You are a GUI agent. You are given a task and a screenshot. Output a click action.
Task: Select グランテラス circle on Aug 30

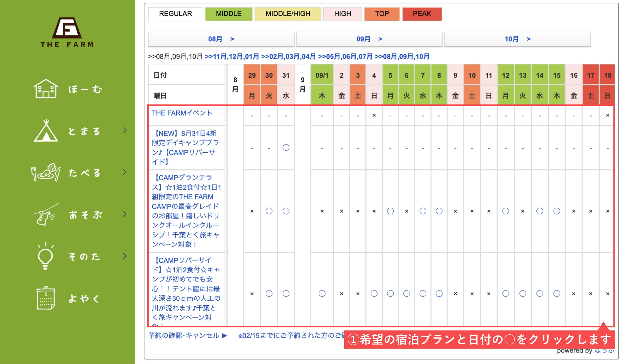[269, 211]
